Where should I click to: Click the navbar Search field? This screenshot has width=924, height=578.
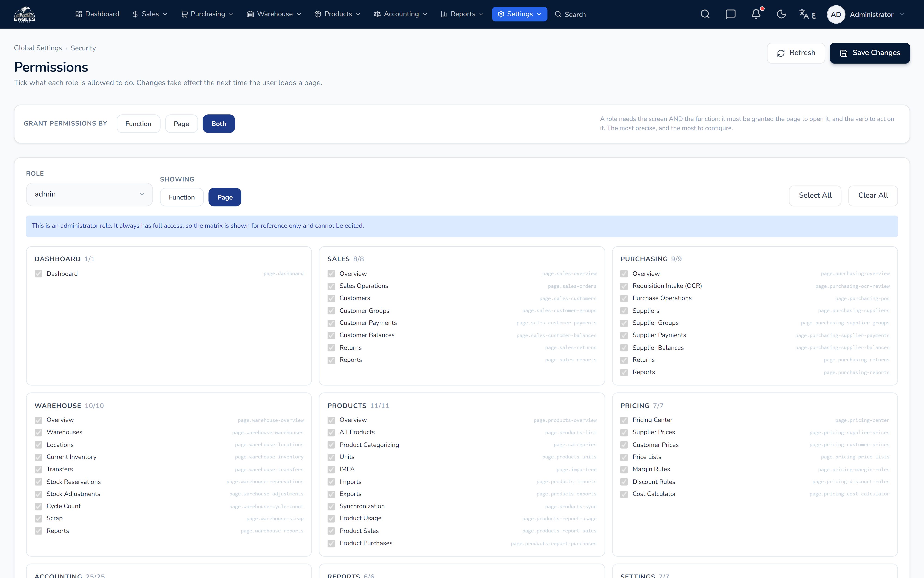[x=570, y=14]
